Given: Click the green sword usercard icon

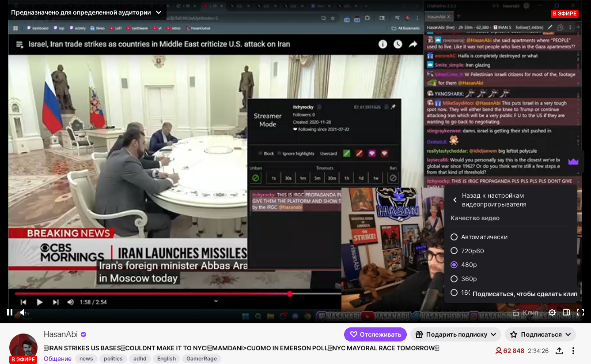Looking at the screenshot, I should coord(347,154).
